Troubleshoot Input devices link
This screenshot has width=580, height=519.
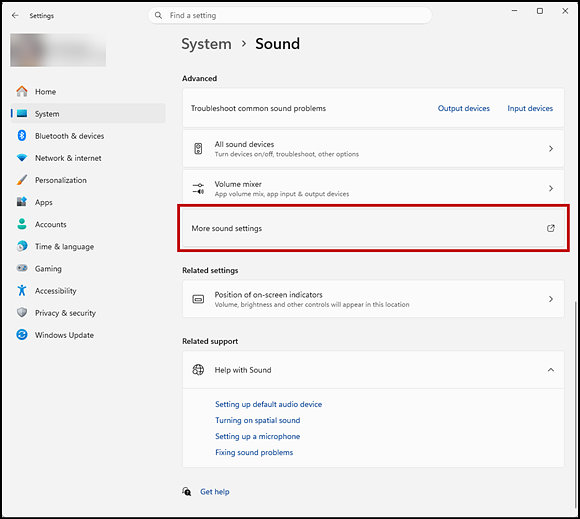(x=530, y=108)
